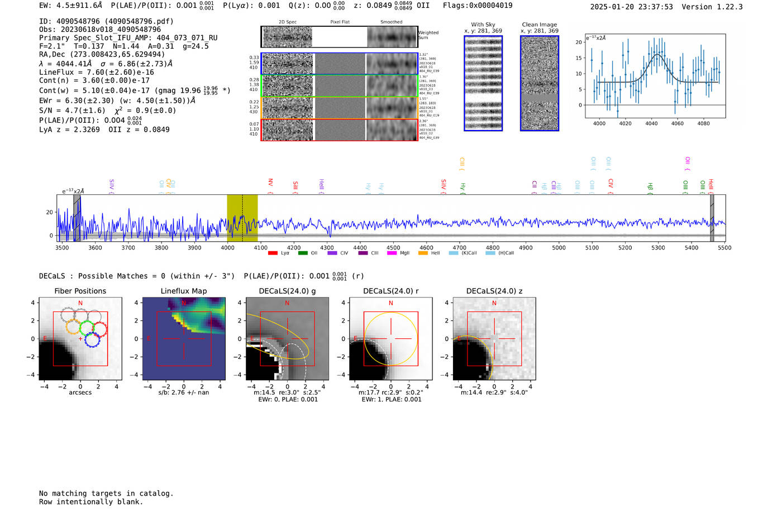Click the 'Fiber Positions' panel title
This screenshot has height=532, width=782.
tap(80, 291)
